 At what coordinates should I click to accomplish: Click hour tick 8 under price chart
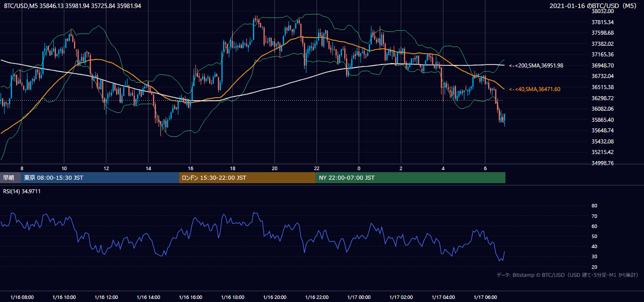click(22, 168)
